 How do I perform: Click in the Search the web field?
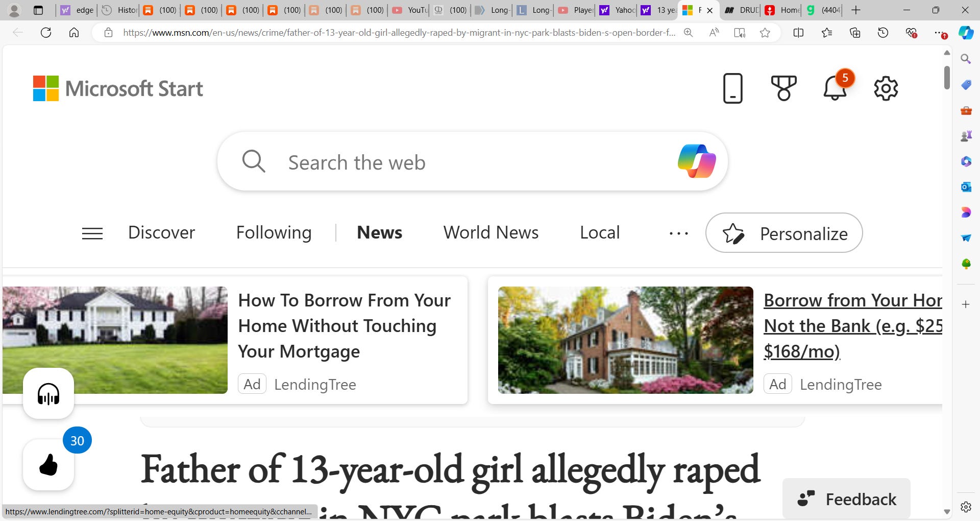(x=472, y=162)
